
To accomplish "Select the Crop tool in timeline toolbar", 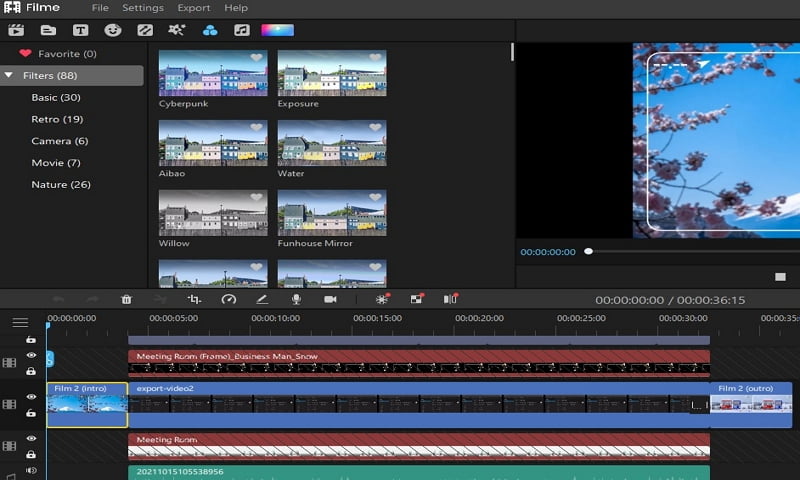I will click(194, 299).
